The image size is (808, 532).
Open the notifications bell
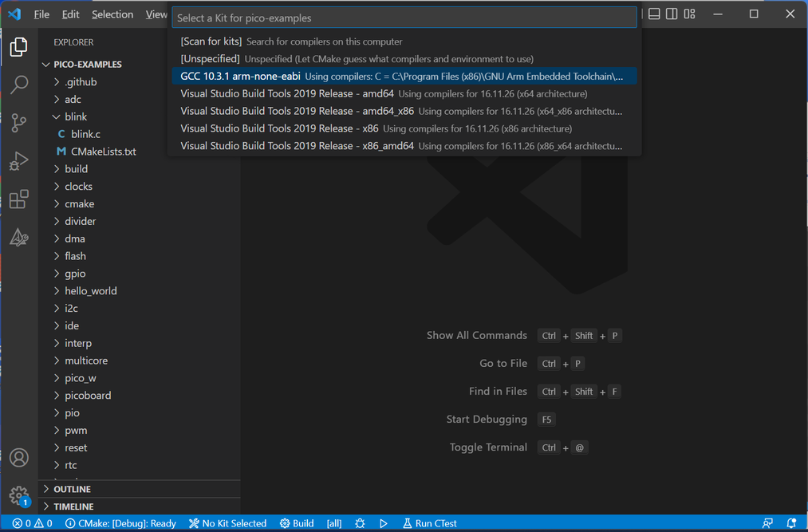click(791, 523)
